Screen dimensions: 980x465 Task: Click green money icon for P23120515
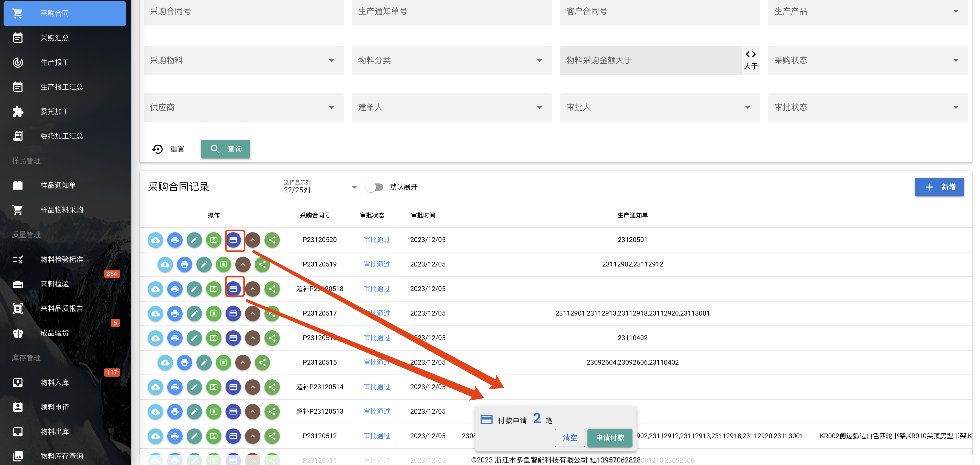tap(224, 362)
